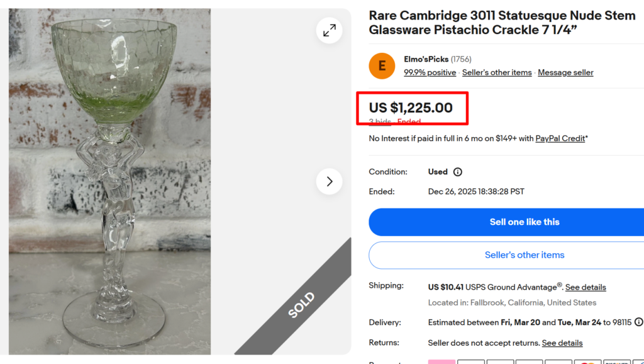See details for the returns policy
This screenshot has width=644, height=364.
(x=562, y=343)
